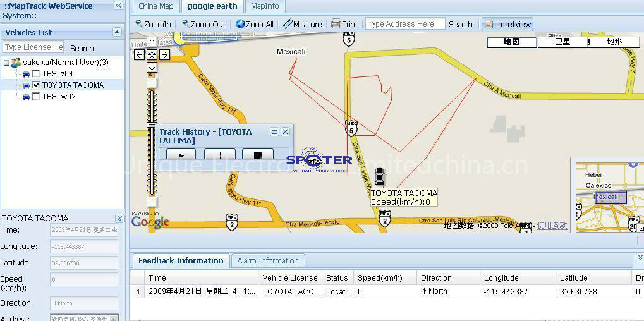Check the TESTz04 vehicle checkbox
The height and width of the screenshot is (321, 644).
coord(36,74)
